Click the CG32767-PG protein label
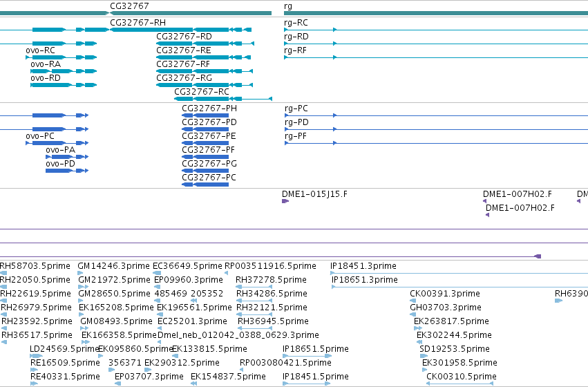 [x=209, y=164]
